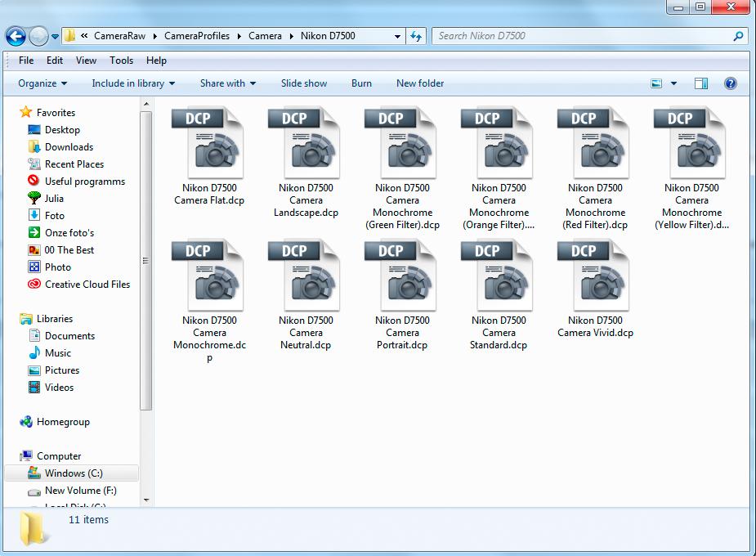756x556 pixels.
Task: Click the Burn button
Action: click(361, 83)
